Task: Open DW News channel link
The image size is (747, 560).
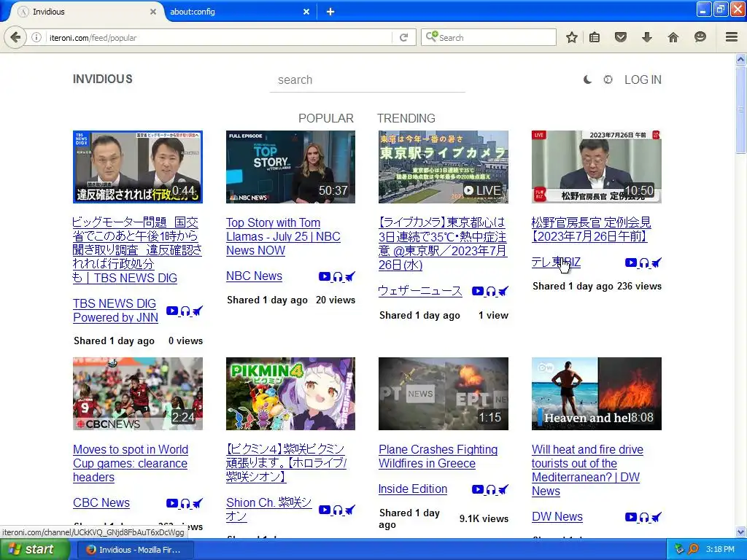Action: [x=557, y=516]
